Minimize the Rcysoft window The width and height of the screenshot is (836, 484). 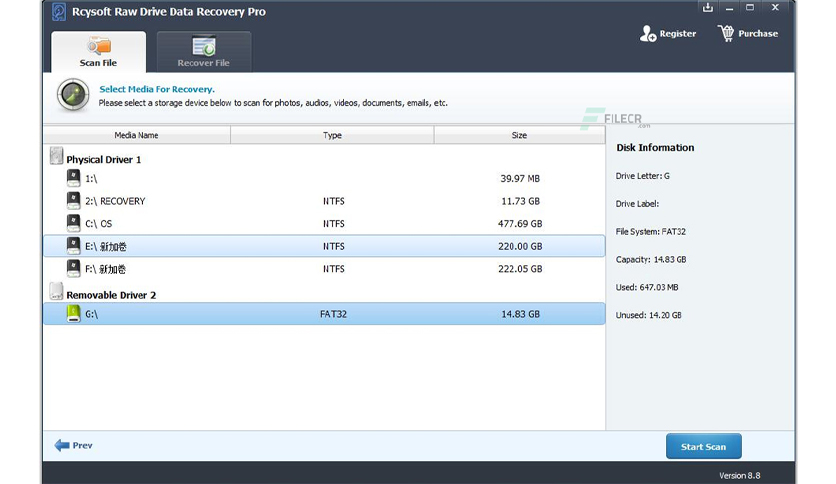tap(729, 8)
